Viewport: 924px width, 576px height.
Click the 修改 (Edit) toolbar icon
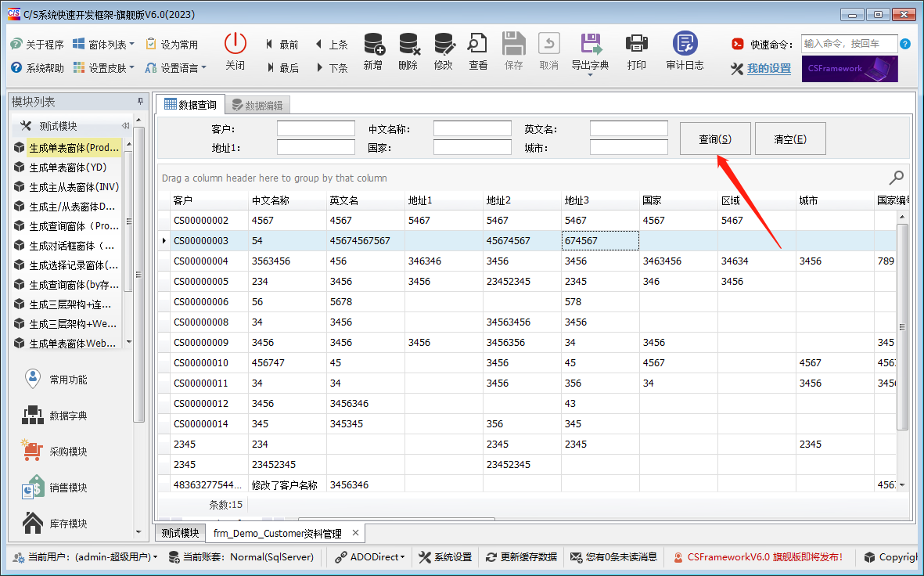coord(443,44)
